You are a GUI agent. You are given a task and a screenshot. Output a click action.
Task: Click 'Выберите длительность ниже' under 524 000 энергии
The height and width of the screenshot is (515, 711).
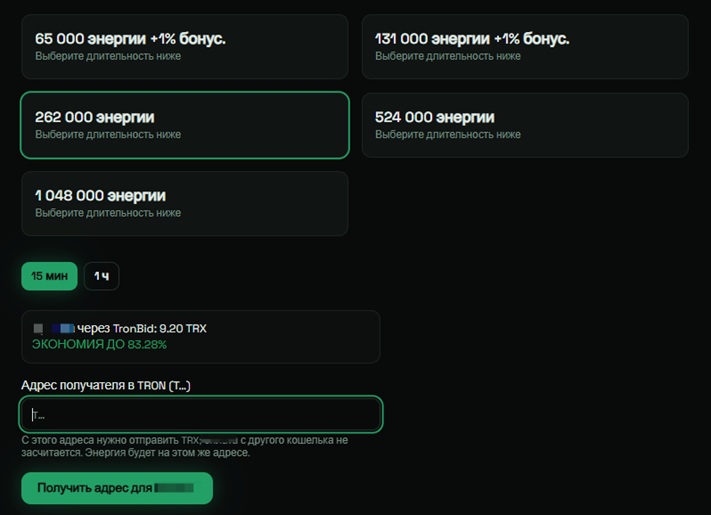(448, 135)
